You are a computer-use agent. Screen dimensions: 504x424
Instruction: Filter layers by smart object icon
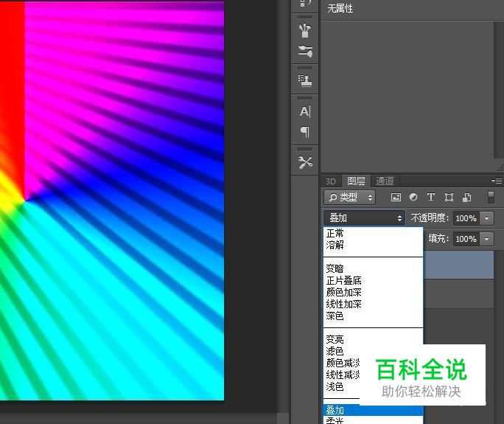point(466,198)
